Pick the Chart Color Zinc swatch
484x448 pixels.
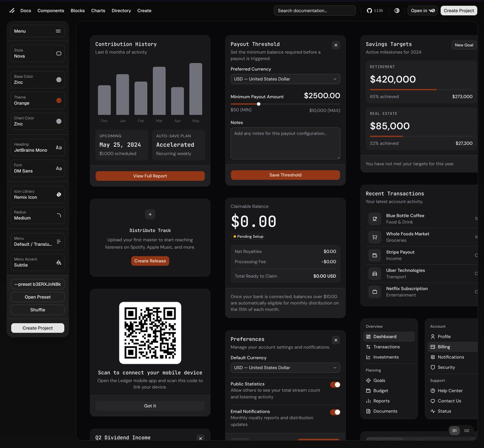pos(59,121)
